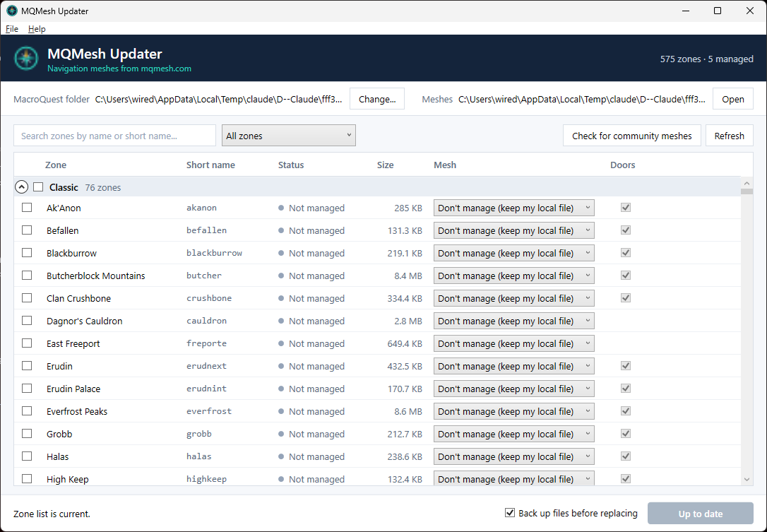Sort by the Short name column header

210,165
